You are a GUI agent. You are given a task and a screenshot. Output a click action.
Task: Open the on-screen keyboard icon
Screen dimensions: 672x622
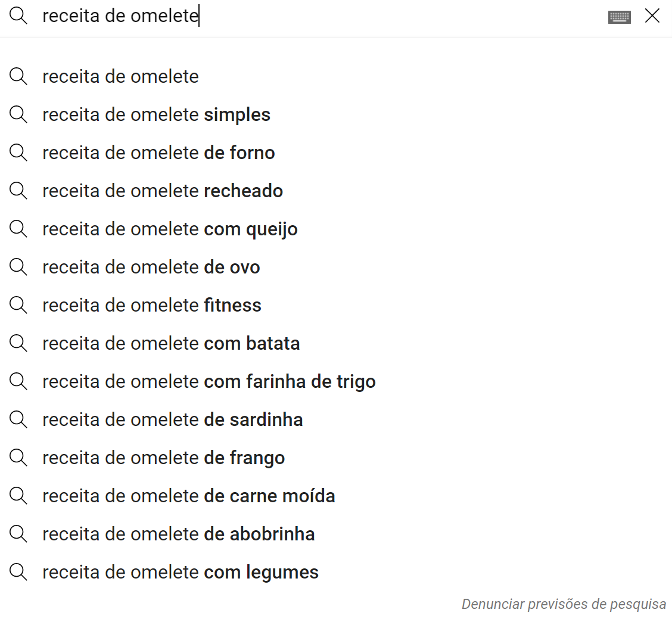(x=619, y=16)
